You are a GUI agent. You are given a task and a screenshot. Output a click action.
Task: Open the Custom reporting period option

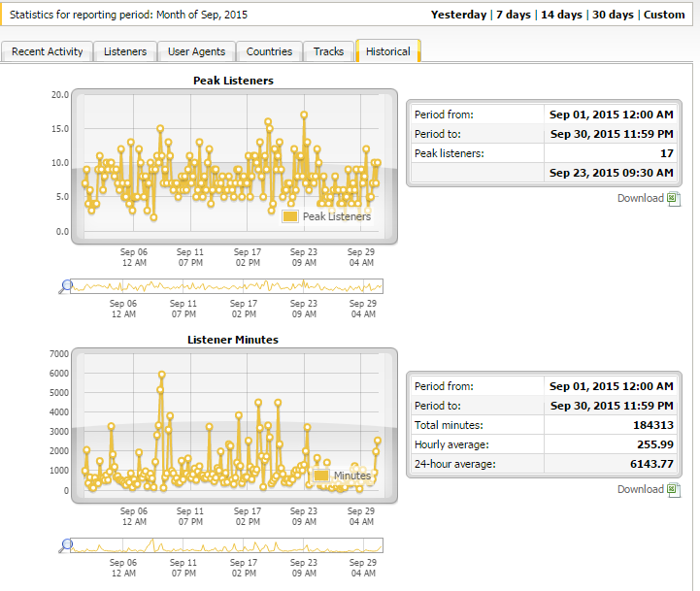664,15
